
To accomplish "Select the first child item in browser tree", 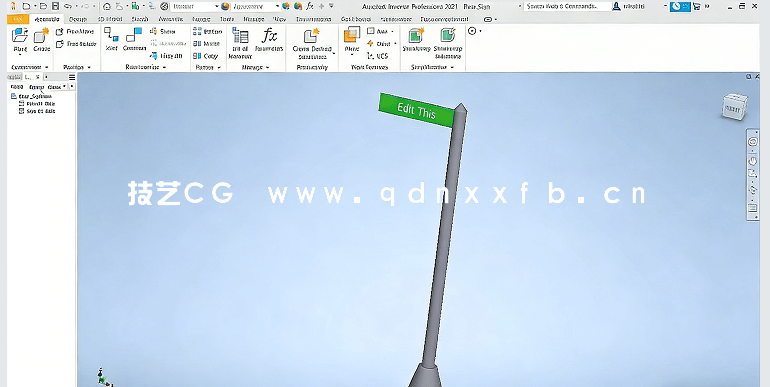I will [x=37, y=104].
